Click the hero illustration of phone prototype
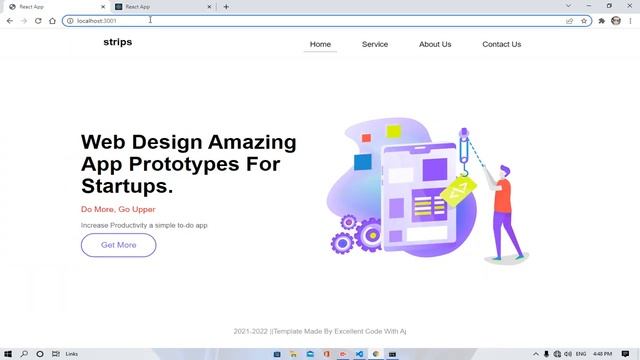 pyautogui.click(x=427, y=191)
